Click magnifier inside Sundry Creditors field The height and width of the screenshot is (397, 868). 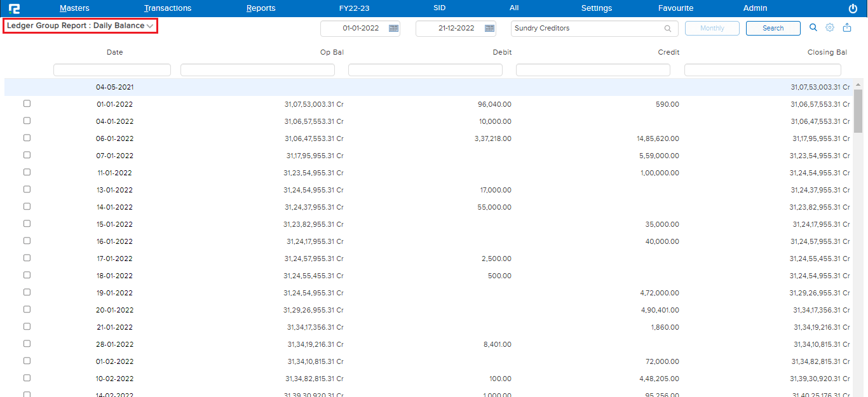click(668, 29)
